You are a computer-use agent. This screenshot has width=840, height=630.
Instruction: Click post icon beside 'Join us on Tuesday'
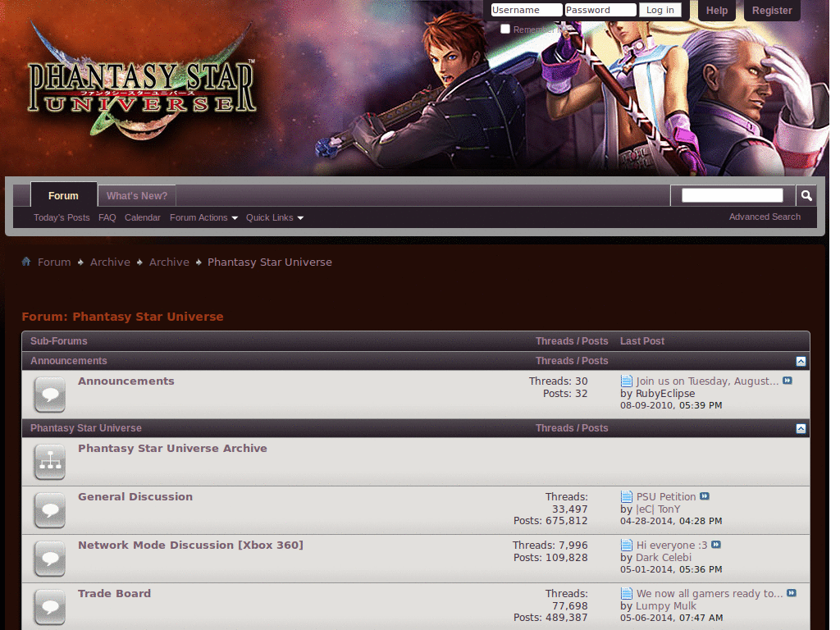(626, 381)
